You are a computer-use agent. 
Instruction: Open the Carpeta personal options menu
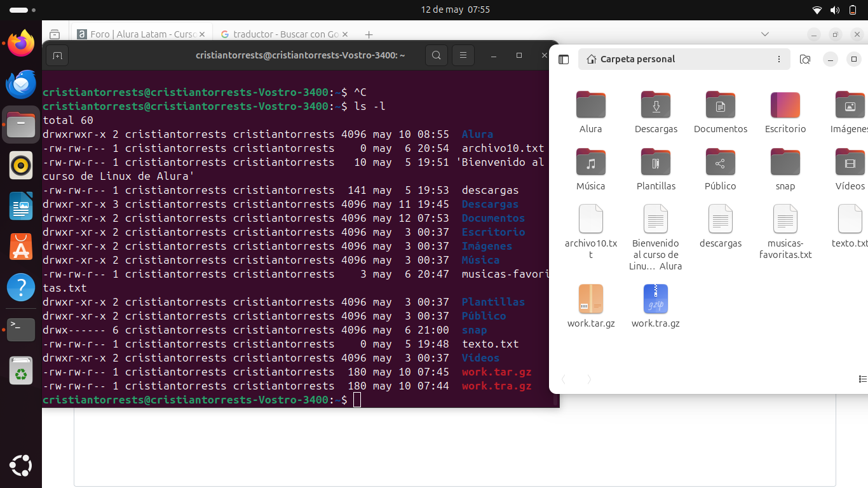pos(779,59)
